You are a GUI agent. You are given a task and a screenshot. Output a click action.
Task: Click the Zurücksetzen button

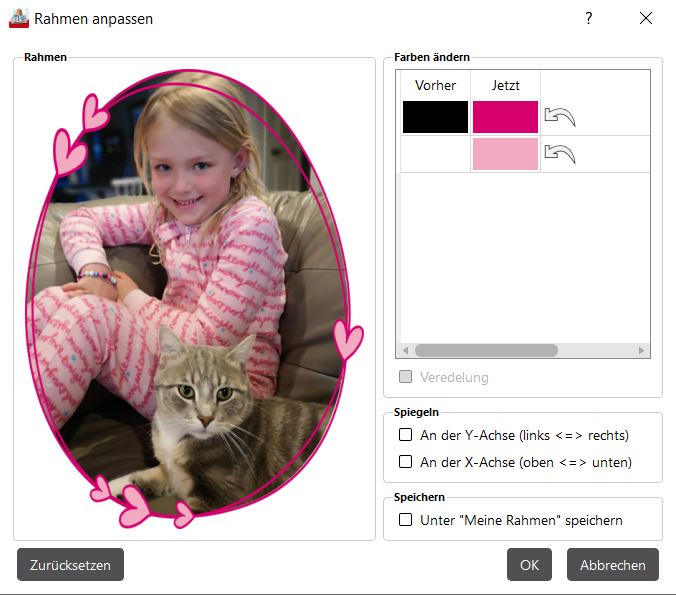click(70, 565)
